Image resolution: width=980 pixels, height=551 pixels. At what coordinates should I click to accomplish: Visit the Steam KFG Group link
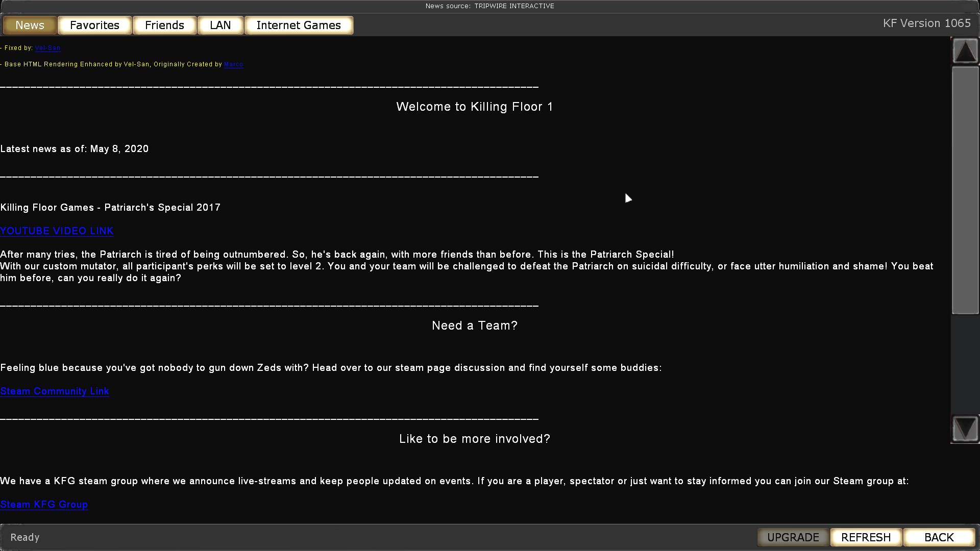44,505
